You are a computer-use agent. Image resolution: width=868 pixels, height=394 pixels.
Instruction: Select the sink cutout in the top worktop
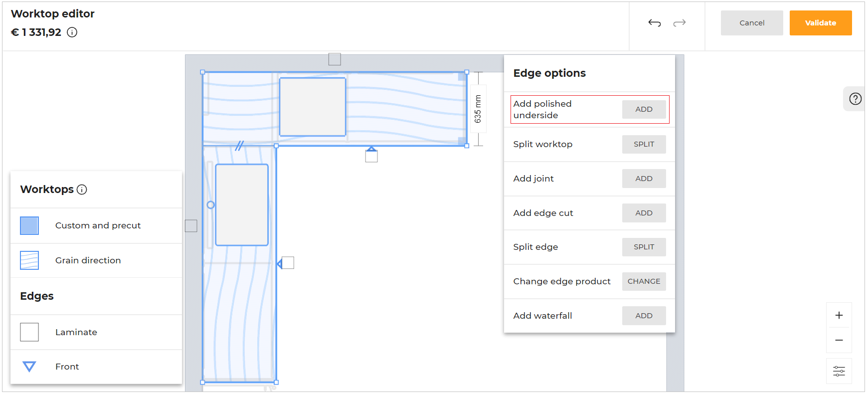pyautogui.click(x=313, y=107)
